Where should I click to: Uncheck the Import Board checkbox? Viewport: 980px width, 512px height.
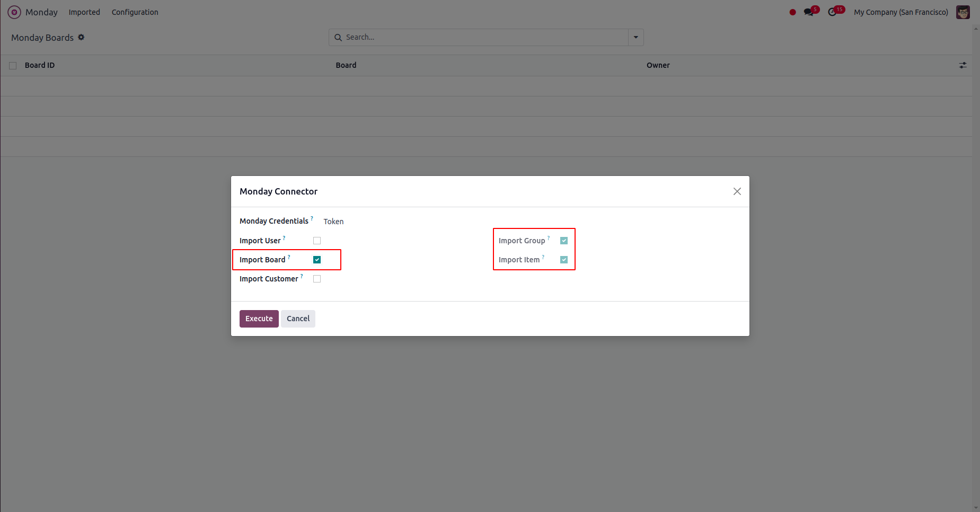(x=317, y=260)
